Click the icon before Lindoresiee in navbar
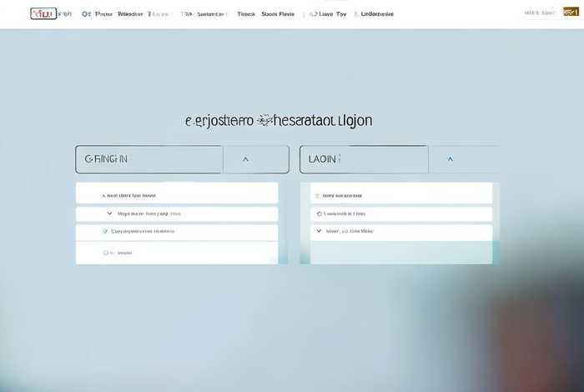This screenshot has height=392, width=584. tap(356, 14)
